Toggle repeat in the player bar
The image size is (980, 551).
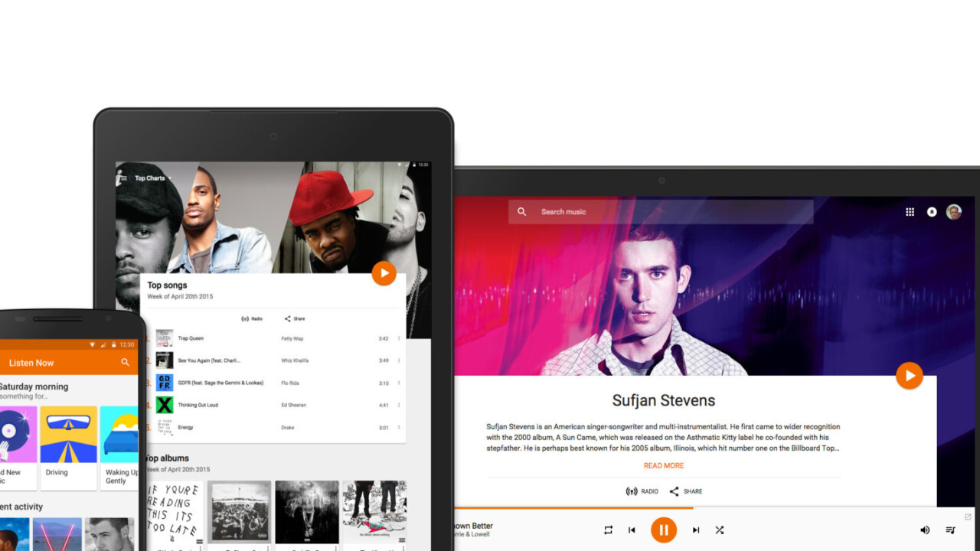coord(608,530)
